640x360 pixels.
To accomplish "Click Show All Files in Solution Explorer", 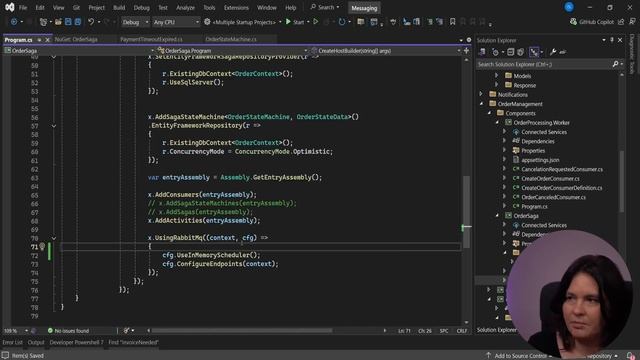I will (520, 52).
